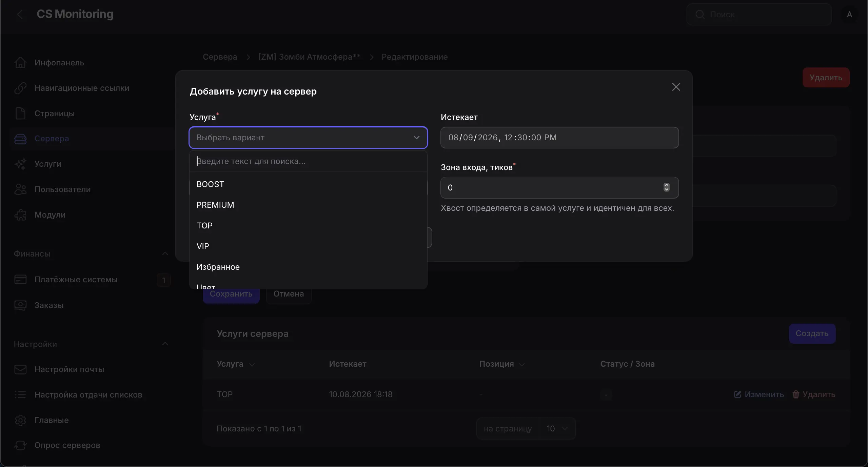
Task: Click the search magnifier icon in header
Action: [700, 15]
